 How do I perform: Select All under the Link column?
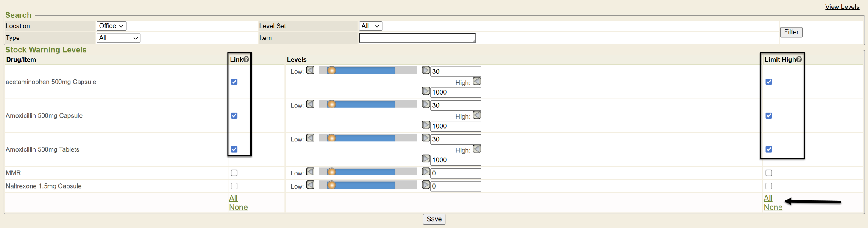[x=233, y=198]
